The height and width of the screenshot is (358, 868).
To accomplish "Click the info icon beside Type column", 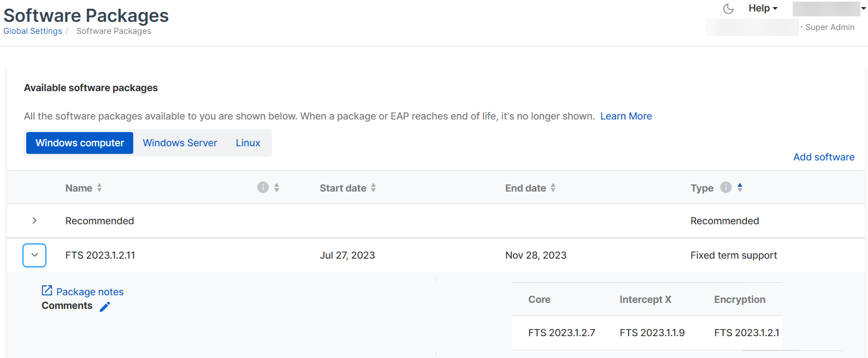I will 725,187.
